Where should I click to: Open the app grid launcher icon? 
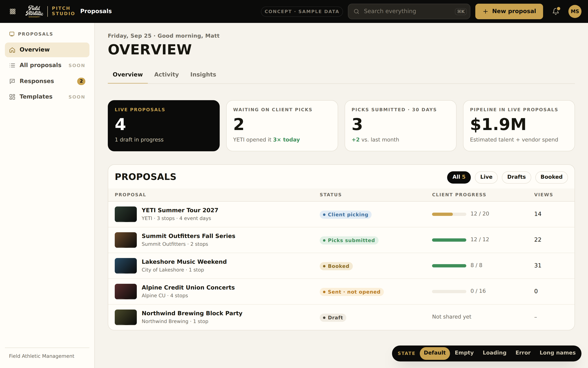13,11
